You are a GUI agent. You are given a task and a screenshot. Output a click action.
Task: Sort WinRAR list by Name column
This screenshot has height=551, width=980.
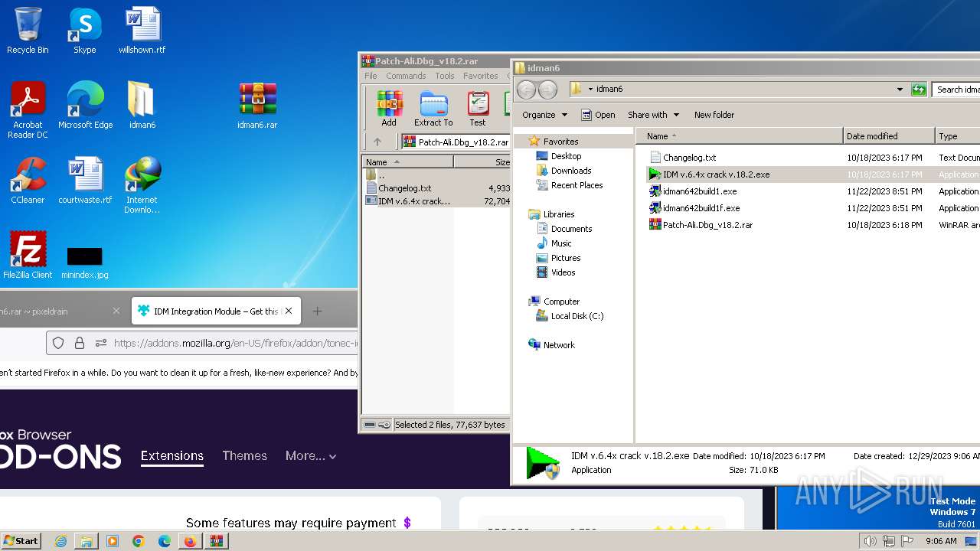[407, 162]
